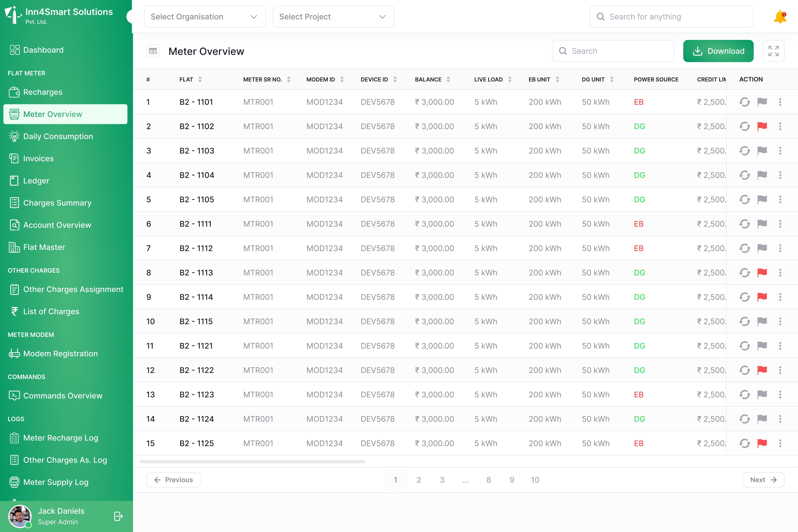Sort table by DEVICE ID column
The height and width of the screenshot is (532, 798).
click(395, 79)
